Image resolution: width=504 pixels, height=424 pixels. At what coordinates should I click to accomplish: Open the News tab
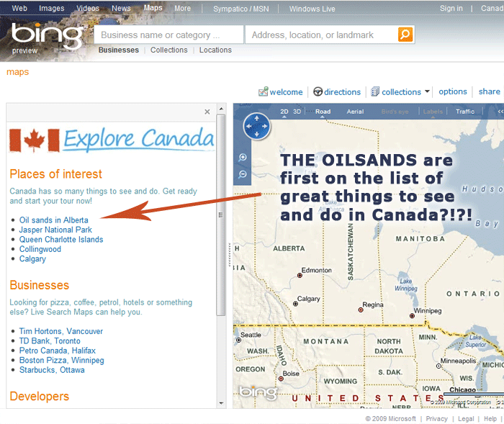[121, 9]
